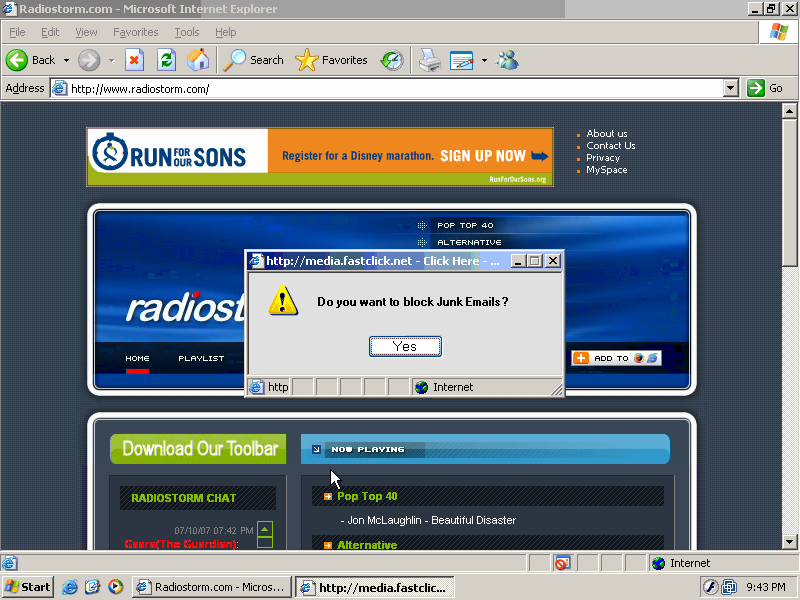Viewport: 800px width, 600px height.
Task: Open the Edit menu
Action: point(50,32)
